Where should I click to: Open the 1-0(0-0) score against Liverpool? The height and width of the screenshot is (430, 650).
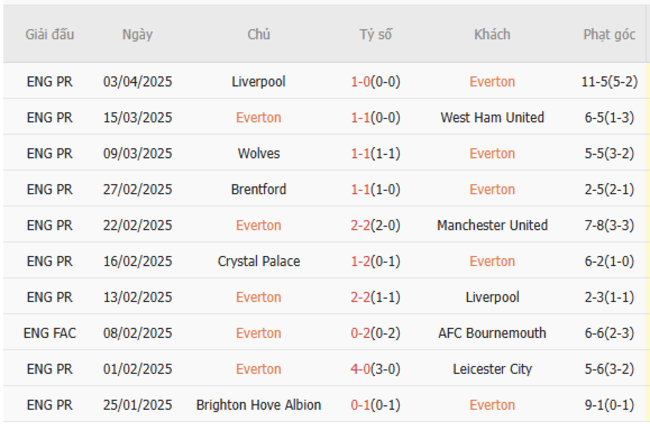click(x=376, y=82)
